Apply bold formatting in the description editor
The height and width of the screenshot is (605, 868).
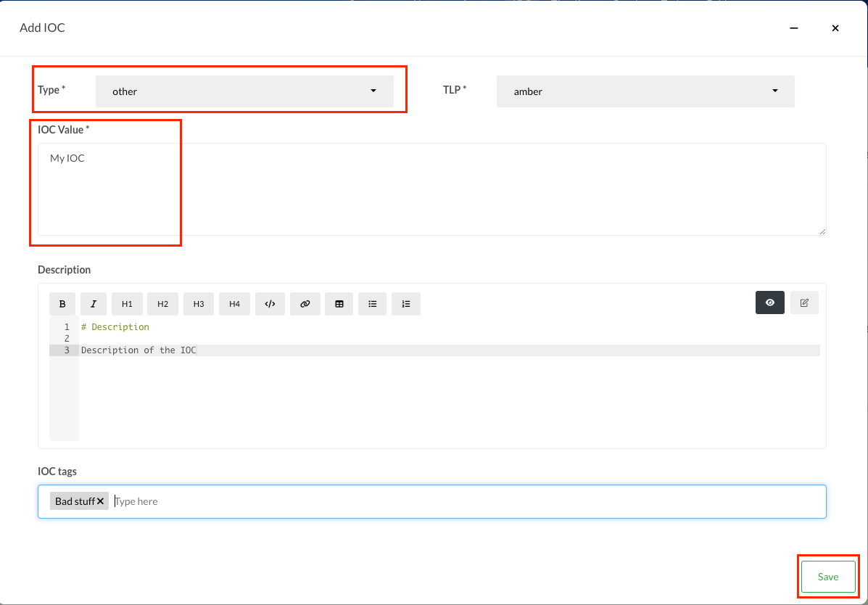coord(62,303)
